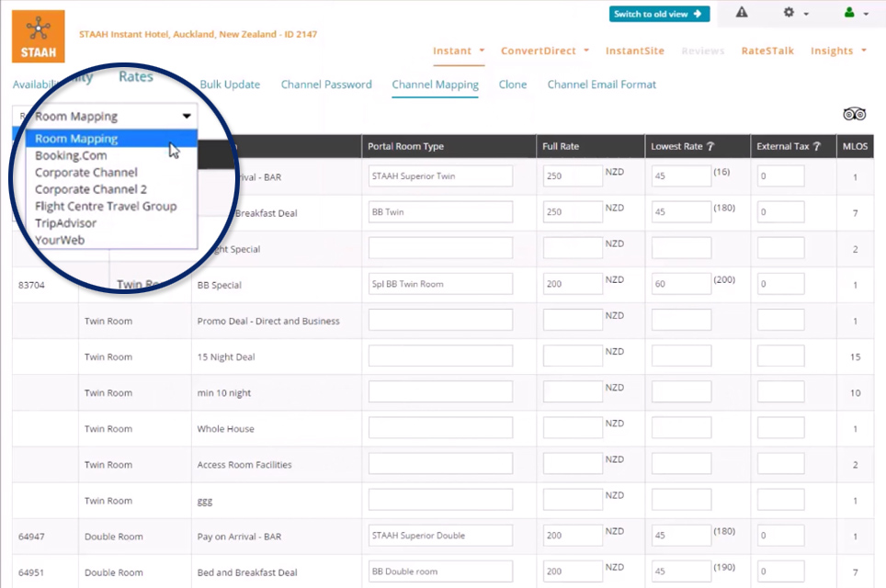The width and height of the screenshot is (886, 588).
Task: Click Pay on Arrival - BAR Double Room text
Action: coord(239,537)
